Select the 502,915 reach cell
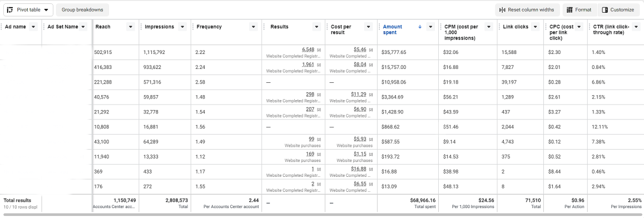 [x=116, y=52]
